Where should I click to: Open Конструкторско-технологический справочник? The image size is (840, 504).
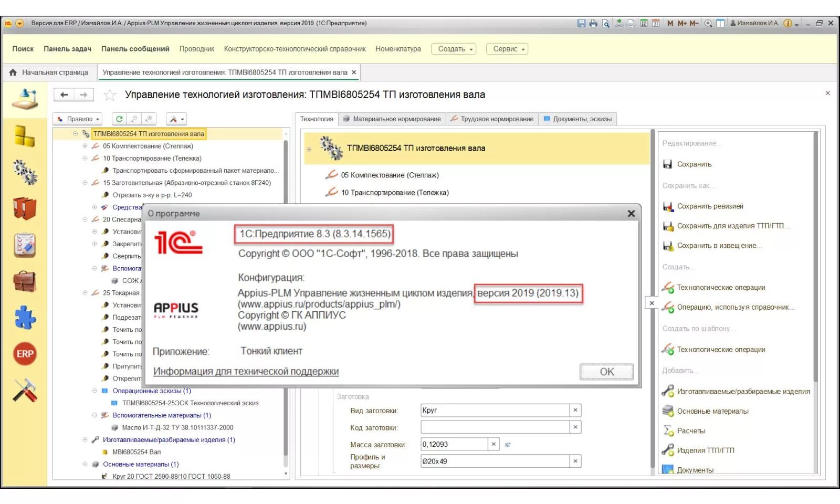pos(295,49)
